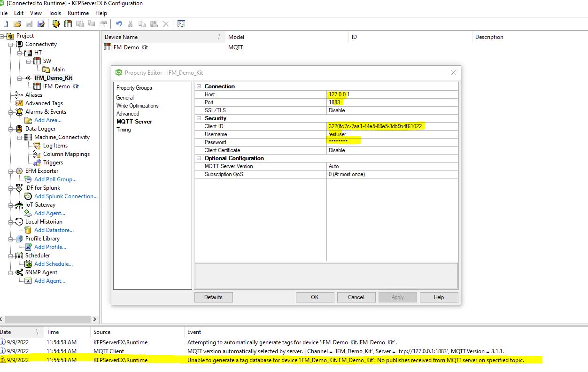Click the Paste toolbar icon
Image resolution: width=588 pixels, height=372 pixels.
click(154, 24)
